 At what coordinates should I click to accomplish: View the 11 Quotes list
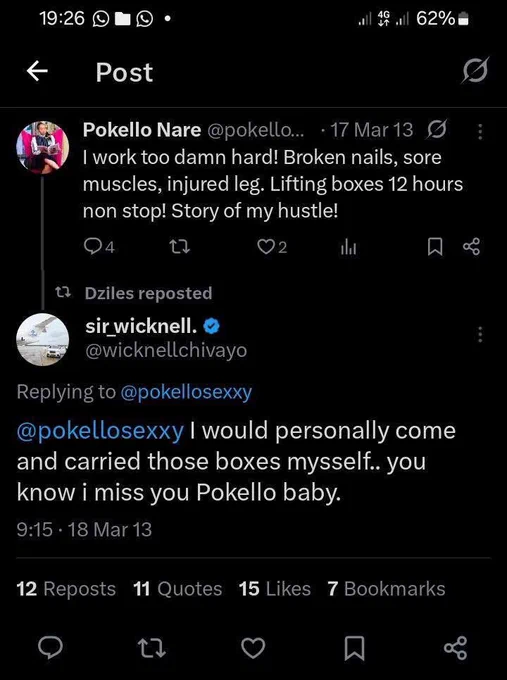tap(177, 589)
